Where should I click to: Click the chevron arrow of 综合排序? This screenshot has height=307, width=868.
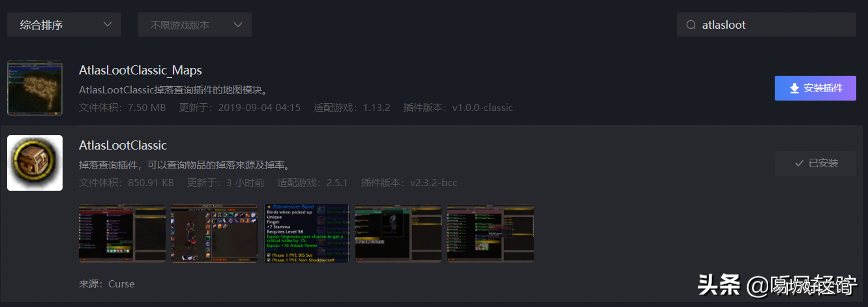click(x=108, y=25)
